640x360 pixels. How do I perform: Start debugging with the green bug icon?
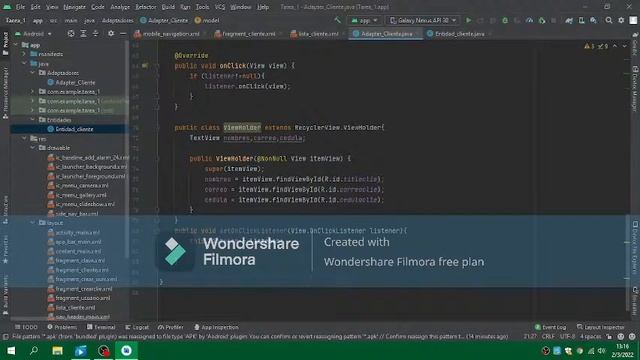505,20
